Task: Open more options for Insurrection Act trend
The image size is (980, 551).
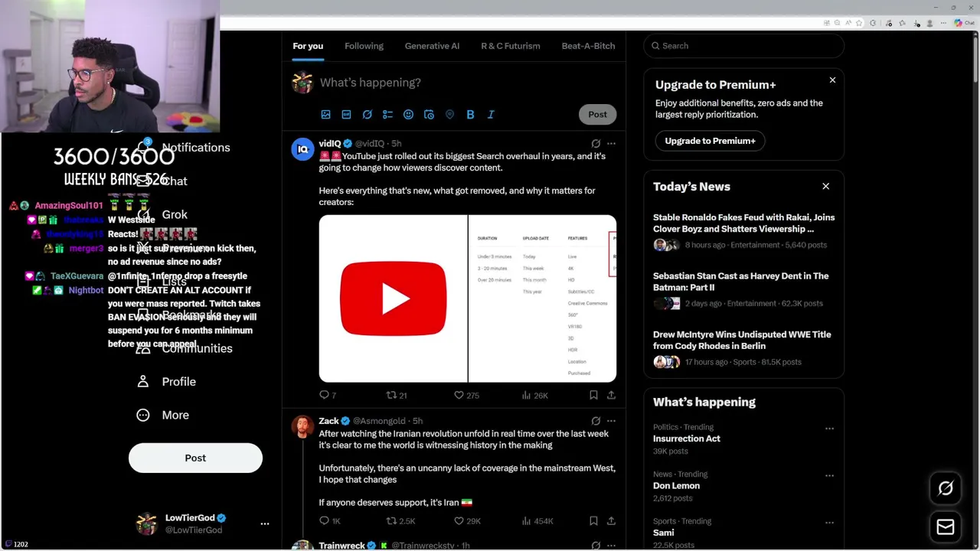Action: click(829, 429)
